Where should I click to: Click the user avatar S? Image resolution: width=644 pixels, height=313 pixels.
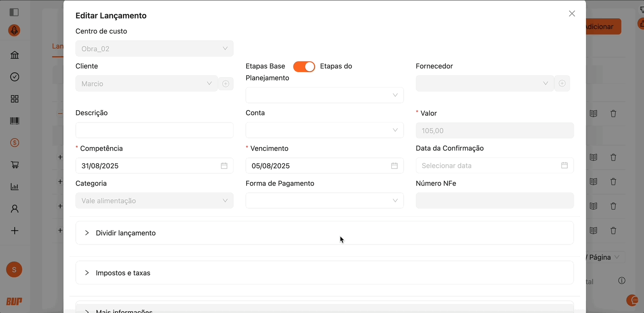pyautogui.click(x=14, y=269)
